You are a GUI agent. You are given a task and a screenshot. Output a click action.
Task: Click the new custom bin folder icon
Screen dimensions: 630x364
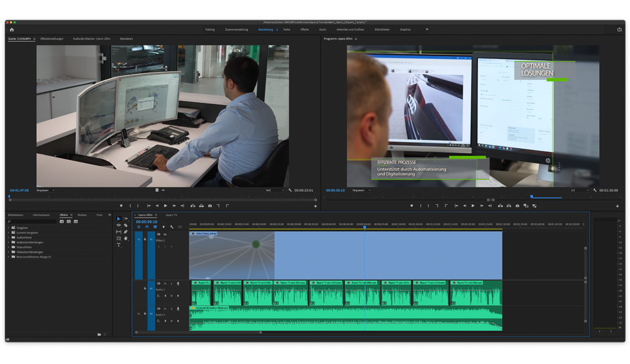99,334
